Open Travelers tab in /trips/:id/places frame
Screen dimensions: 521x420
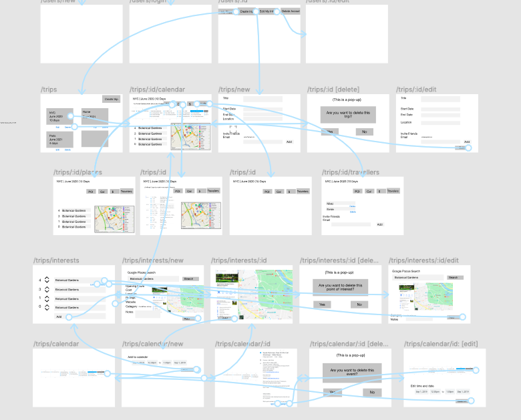pyautogui.click(x=126, y=192)
